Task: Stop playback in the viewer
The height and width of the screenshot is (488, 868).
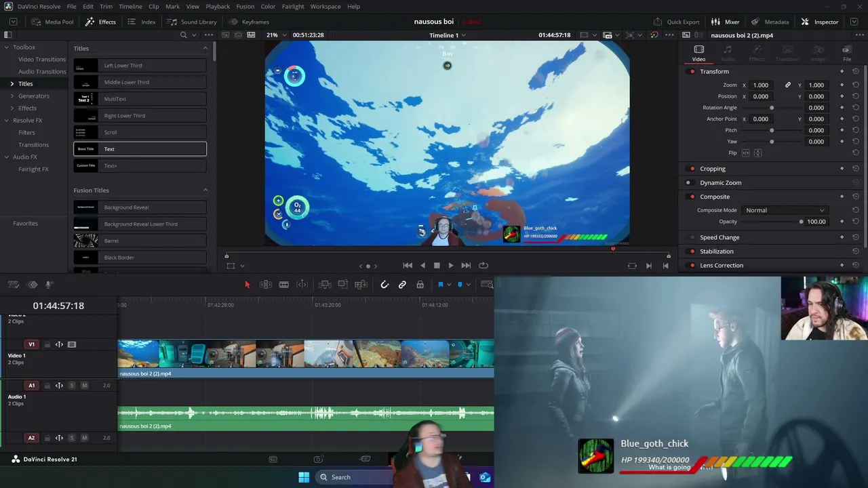Action: tap(437, 266)
